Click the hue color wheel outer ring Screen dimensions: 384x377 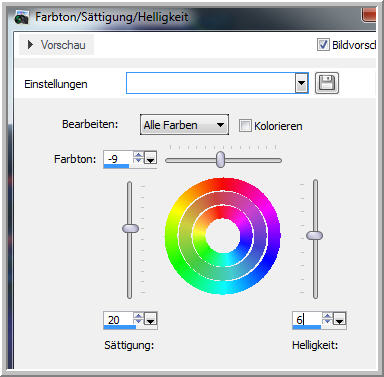pyautogui.click(x=223, y=185)
